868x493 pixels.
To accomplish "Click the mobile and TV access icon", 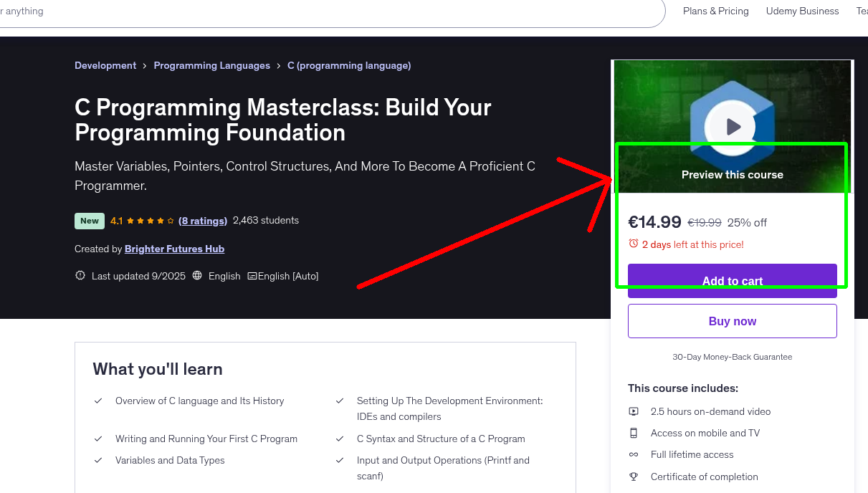I will click(634, 433).
